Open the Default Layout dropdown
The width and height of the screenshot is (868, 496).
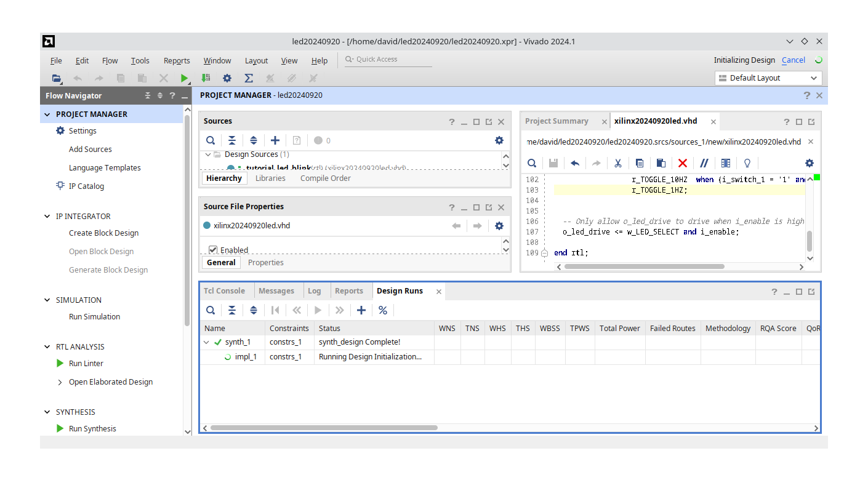point(768,78)
